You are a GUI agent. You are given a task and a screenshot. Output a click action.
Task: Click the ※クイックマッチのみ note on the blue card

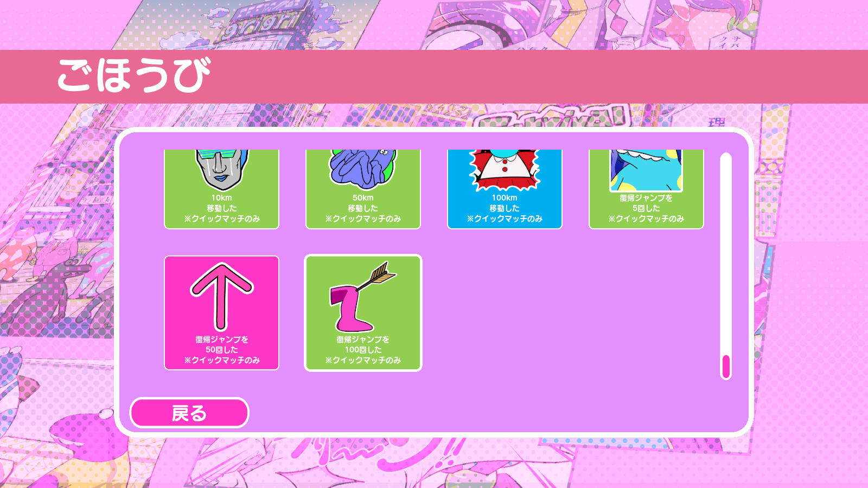click(x=505, y=219)
